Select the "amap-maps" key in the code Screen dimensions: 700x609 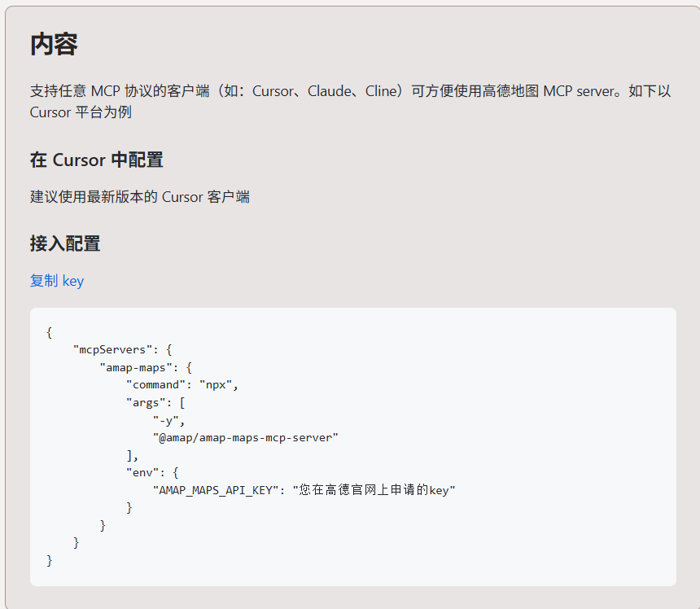click(136, 367)
